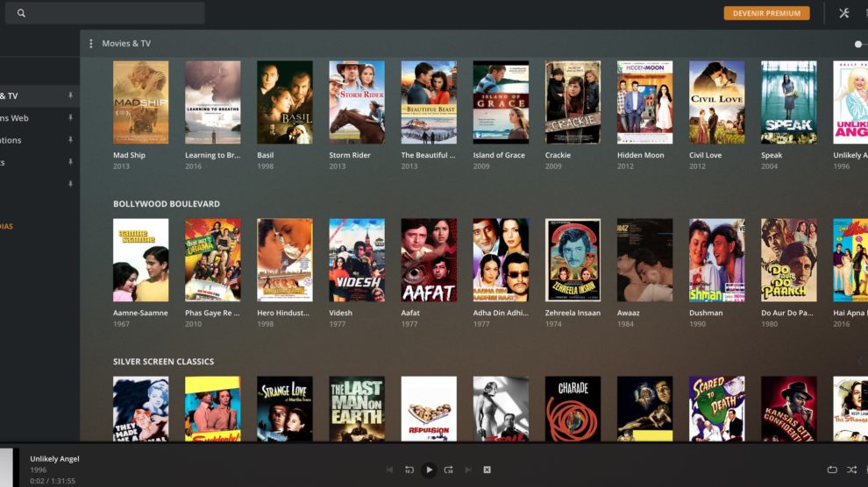
Task: Open the Aafat poster
Action: click(x=429, y=260)
